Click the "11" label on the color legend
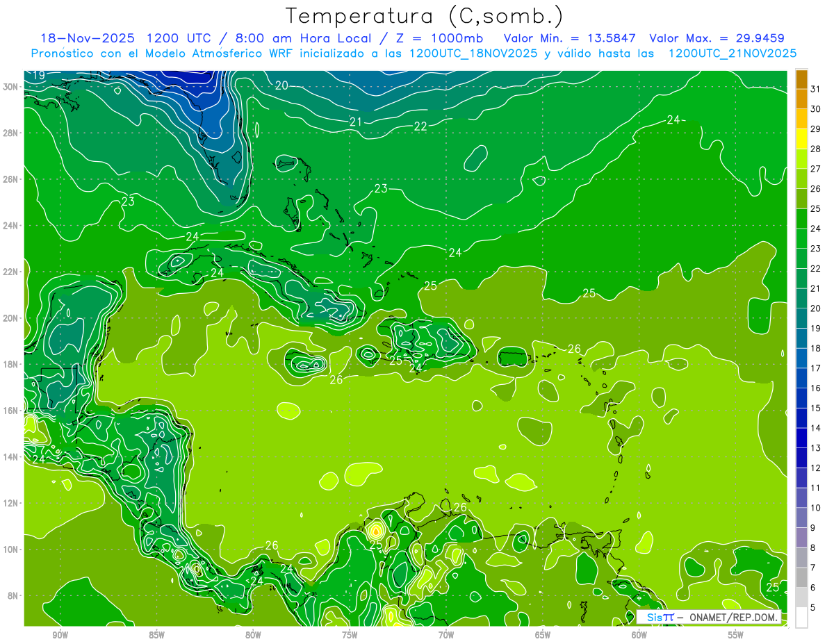The image size is (834, 644). coord(815,487)
